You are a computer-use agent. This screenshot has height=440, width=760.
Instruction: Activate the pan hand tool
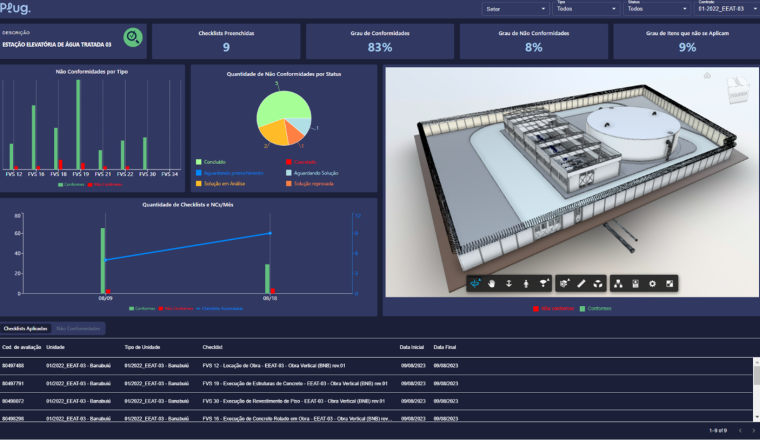(492, 284)
